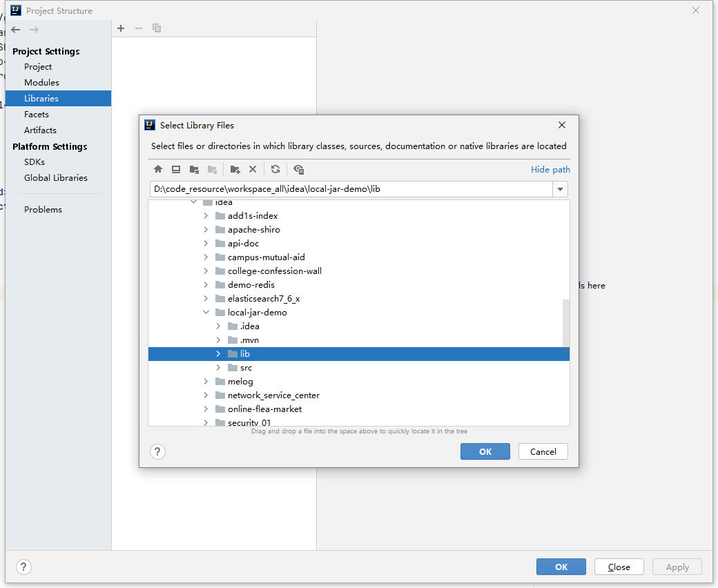Click the Hide path link

point(550,169)
